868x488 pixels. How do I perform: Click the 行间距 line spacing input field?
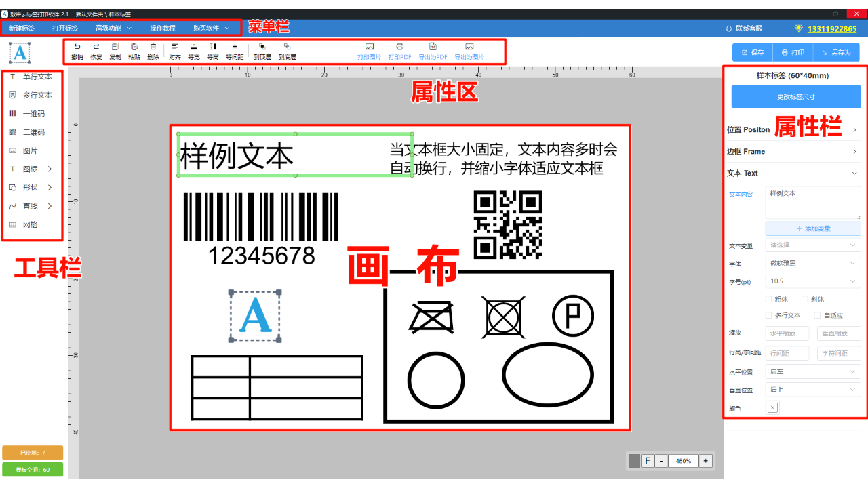(x=787, y=352)
